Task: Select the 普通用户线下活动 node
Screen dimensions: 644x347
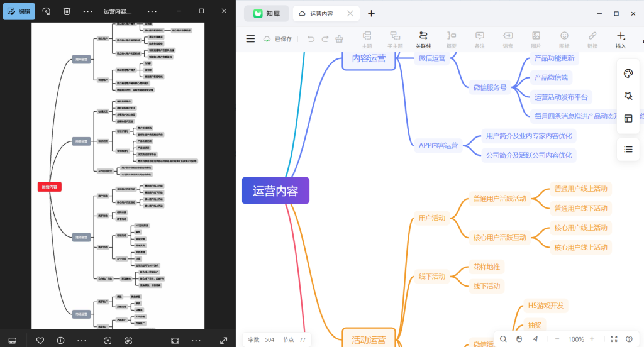Action: tap(580, 208)
